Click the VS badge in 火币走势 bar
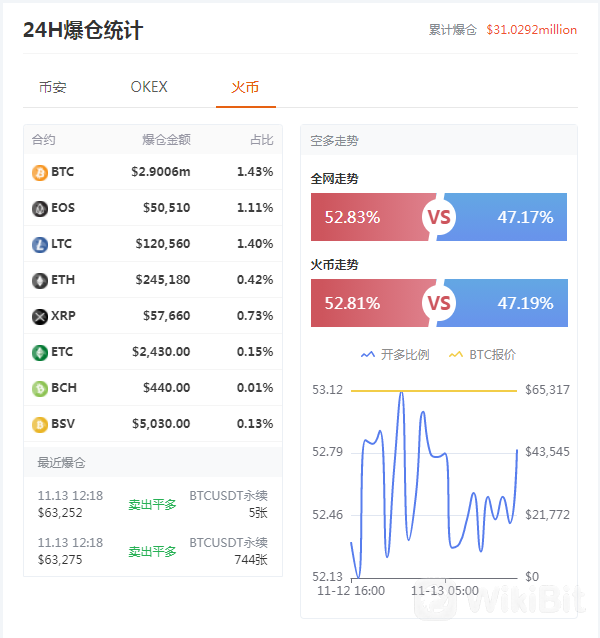600x638 pixels. 439,303
